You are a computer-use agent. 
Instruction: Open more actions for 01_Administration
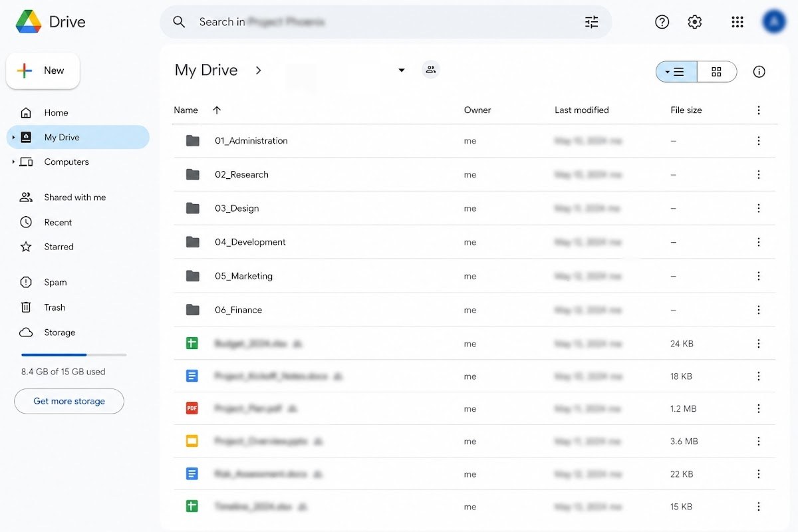[x=759, y=141]
